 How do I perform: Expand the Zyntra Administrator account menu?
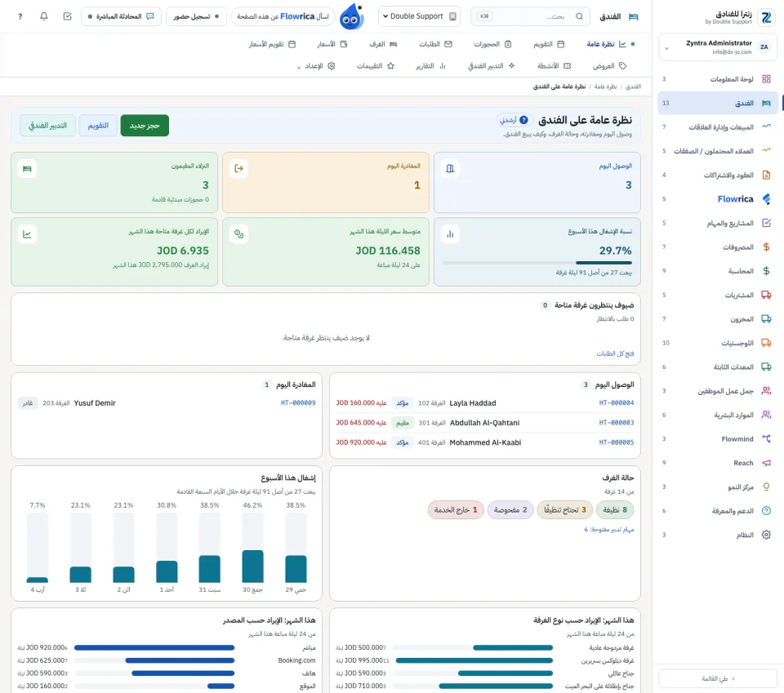point(717,47)
